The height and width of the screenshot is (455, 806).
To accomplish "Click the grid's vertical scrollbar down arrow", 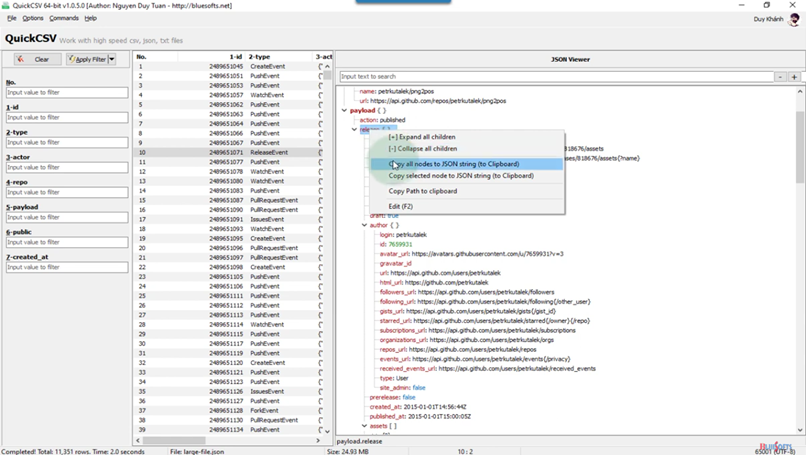I will click(327, 431).
